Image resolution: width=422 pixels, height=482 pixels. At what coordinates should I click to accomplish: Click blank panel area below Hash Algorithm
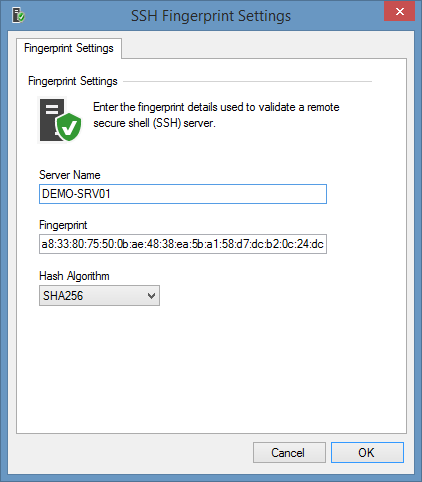point(211,367)
